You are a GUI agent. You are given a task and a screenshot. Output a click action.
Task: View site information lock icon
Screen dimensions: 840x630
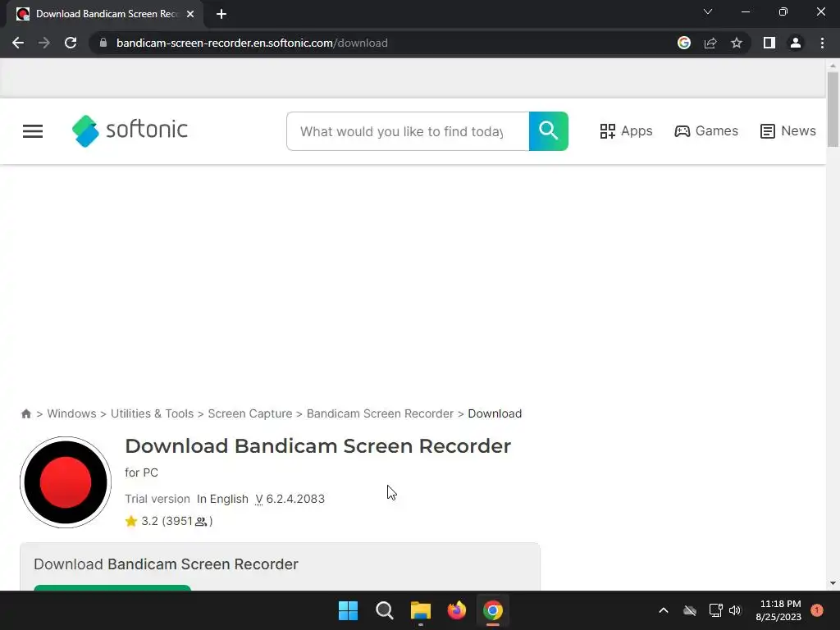[x=103, y=43]
